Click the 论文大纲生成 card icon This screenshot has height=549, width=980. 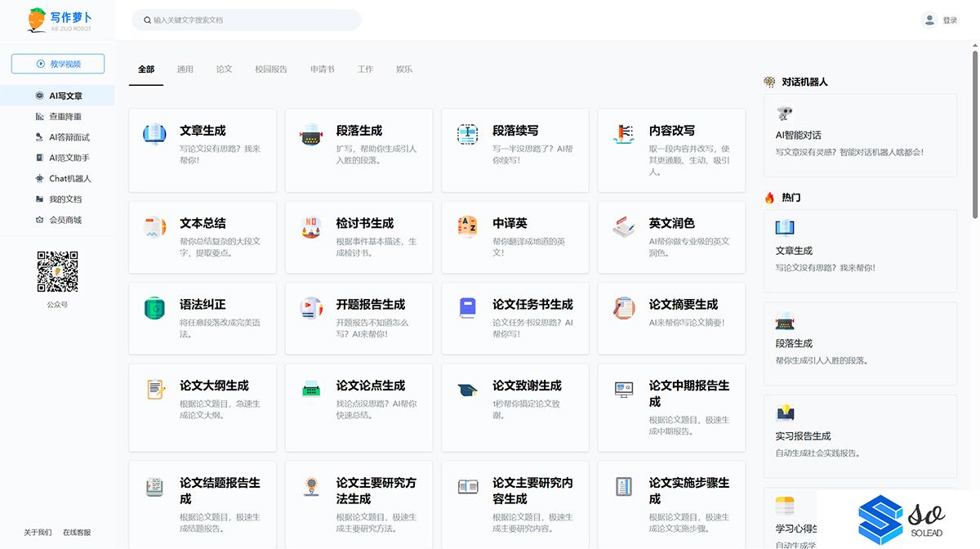(154, 389)
